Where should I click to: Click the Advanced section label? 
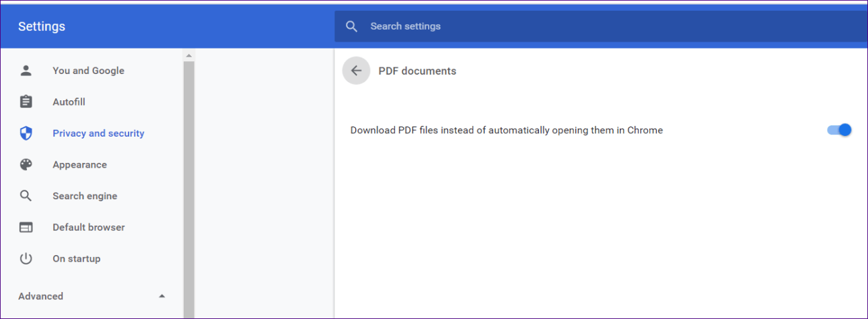tap(40, 296)
